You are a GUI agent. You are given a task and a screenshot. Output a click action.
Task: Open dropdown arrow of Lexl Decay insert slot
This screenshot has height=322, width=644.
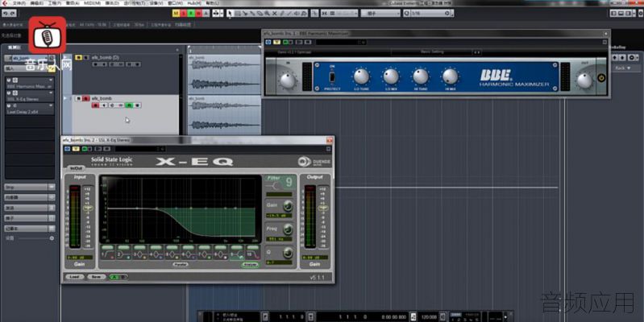pos(51,105)
